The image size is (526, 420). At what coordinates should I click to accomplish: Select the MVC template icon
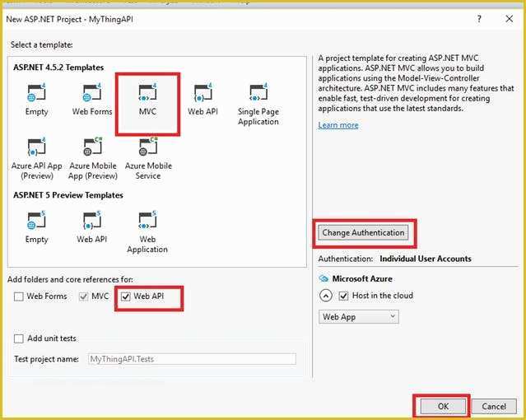coord(147,93)
